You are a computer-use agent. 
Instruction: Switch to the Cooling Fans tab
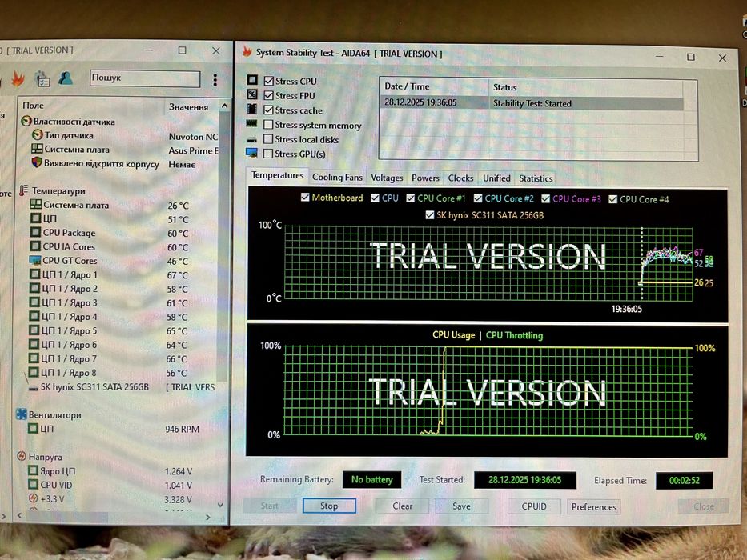[x=337, y=177]
